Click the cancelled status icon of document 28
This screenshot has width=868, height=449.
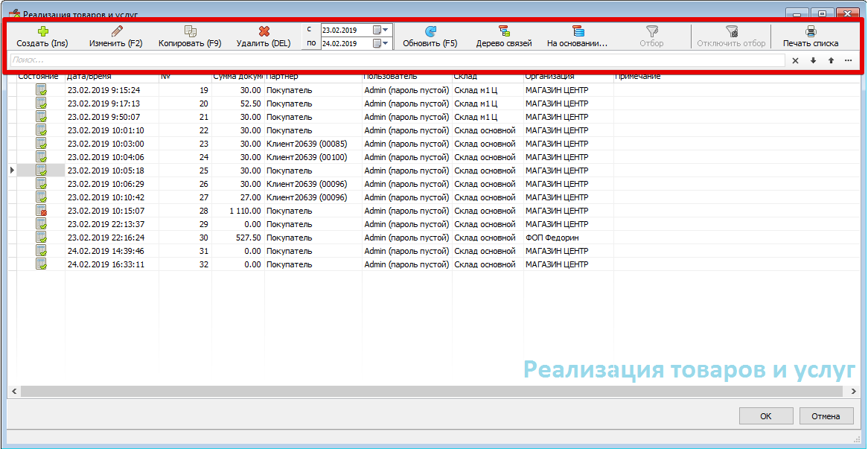pos(41,211)
